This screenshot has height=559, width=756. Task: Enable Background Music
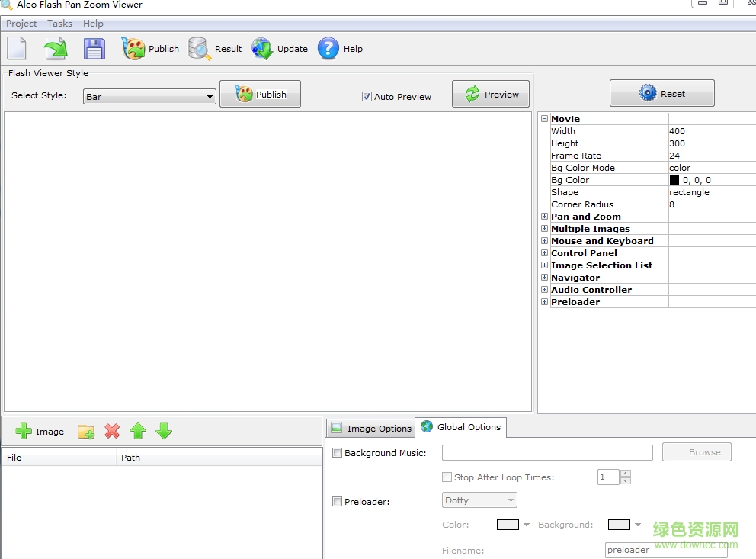337,452
